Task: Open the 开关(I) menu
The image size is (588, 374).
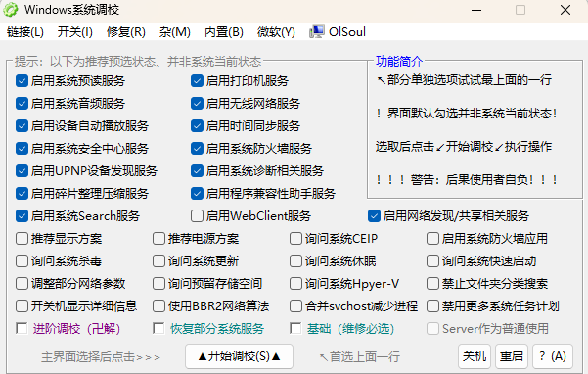Action: pyautogui.click(x=75, y=32)
